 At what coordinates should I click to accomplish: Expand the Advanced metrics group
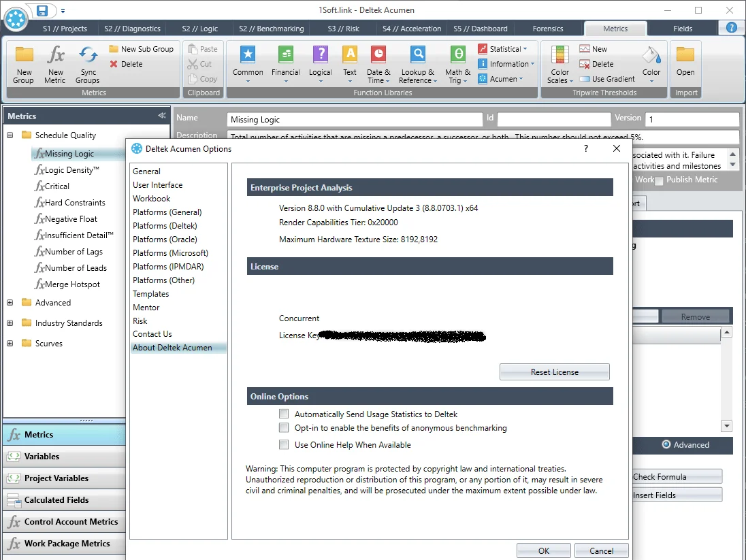point(10,303)
